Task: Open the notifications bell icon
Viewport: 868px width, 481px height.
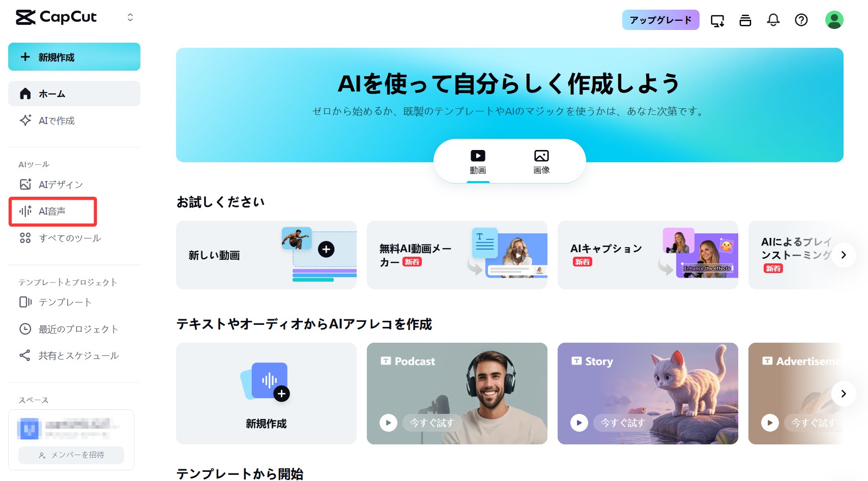Action: coord(773,20)
